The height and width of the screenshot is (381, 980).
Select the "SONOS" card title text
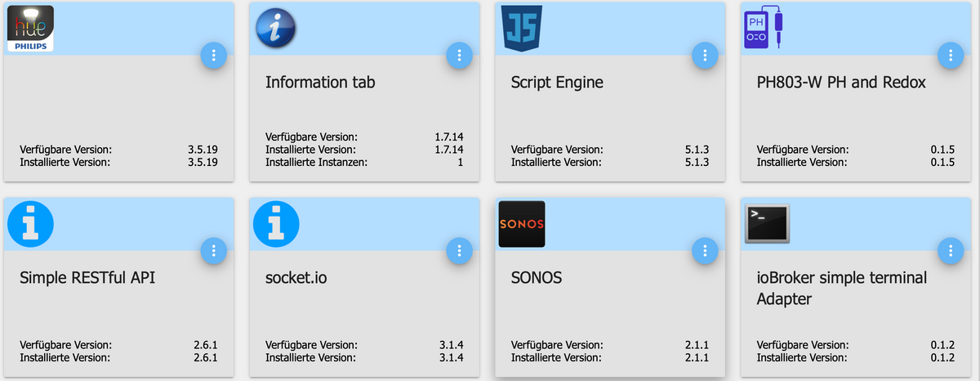(x=537, y=278)
